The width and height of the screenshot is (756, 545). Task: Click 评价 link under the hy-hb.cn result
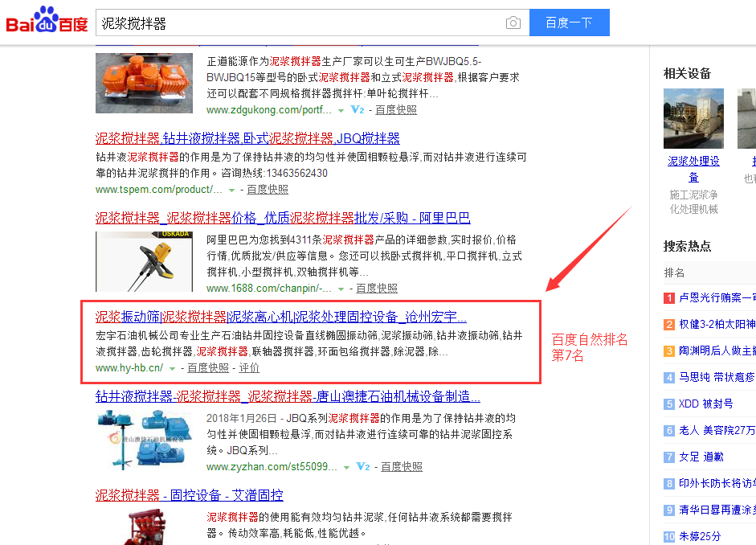[x=249, y=368]
